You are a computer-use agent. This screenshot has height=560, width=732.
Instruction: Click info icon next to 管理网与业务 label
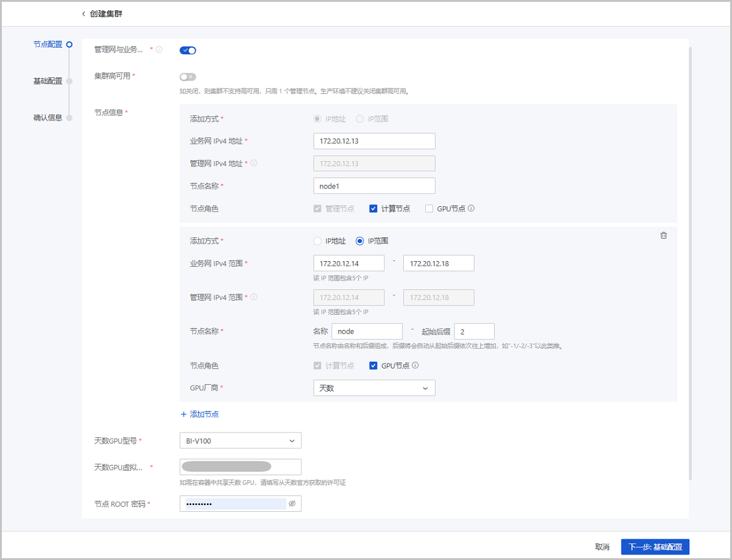coord(159,49)
